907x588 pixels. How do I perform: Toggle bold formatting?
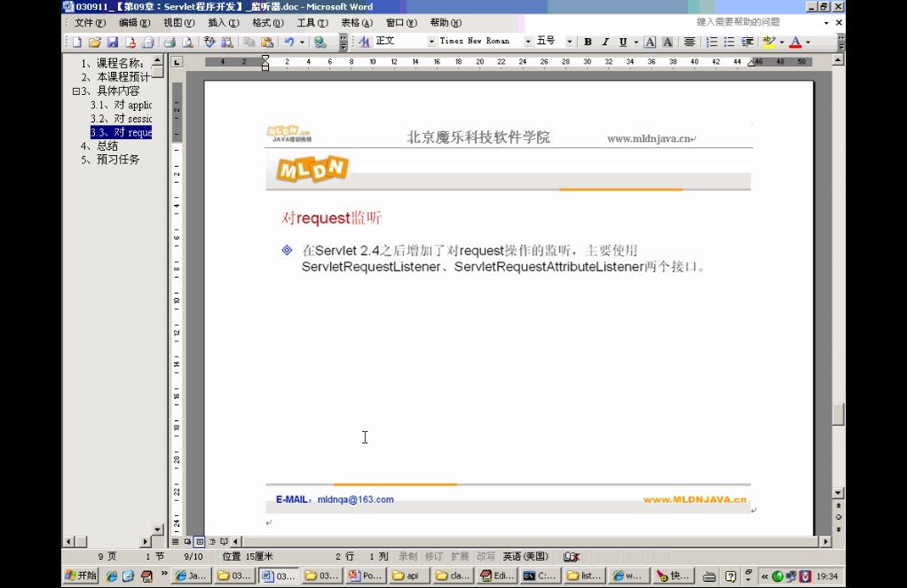pos(588,42)
